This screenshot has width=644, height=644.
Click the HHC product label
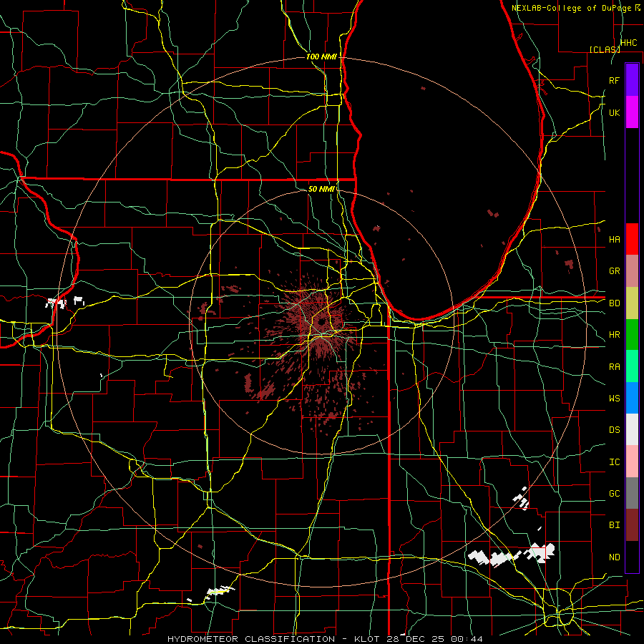[x=628, y=43]
